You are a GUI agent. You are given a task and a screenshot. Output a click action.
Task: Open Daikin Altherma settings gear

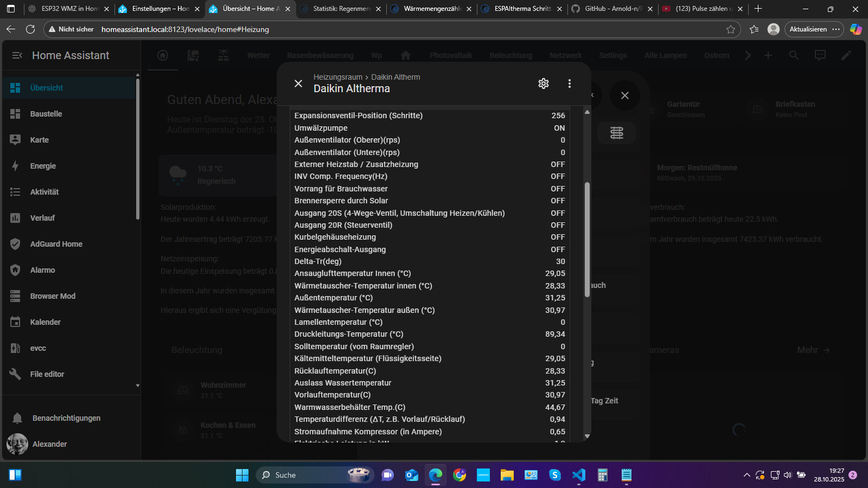[x=543, y=84]
